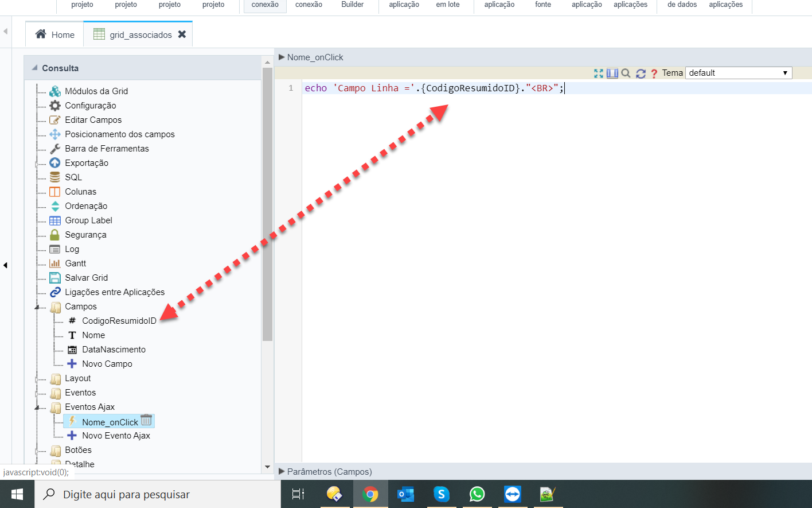Open the Nome text field

point(93,335)
